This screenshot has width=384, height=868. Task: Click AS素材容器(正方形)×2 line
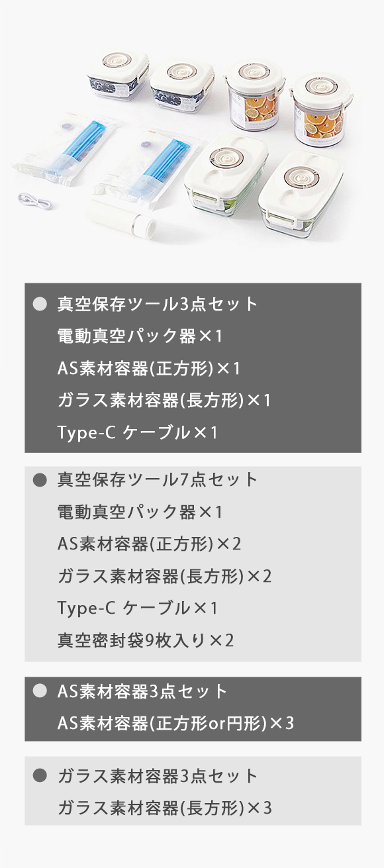149,544
